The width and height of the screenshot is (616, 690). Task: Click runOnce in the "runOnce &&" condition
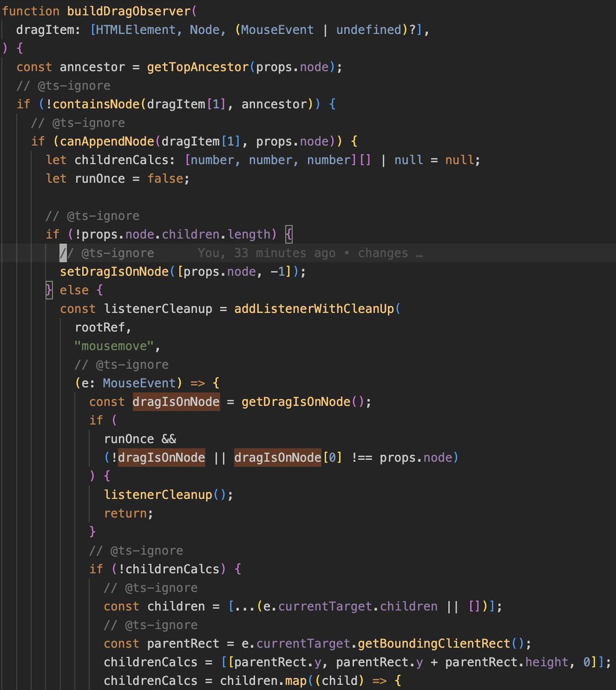click(129, 439)
